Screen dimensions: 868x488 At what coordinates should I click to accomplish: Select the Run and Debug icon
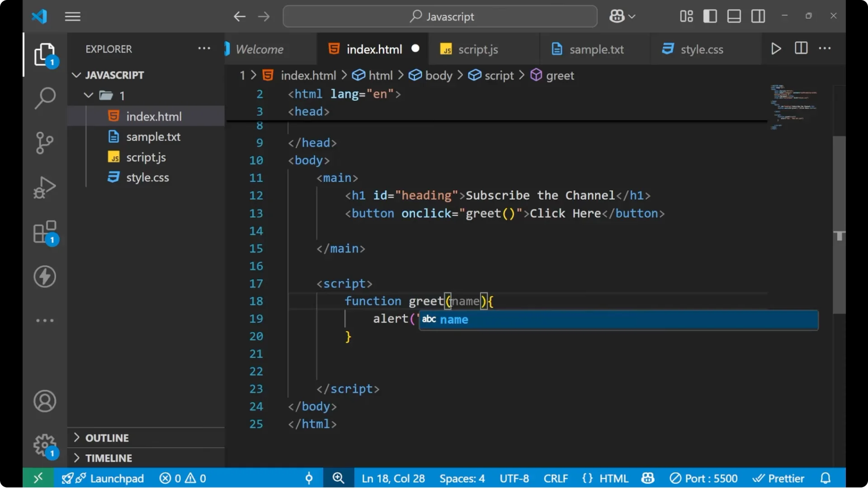coord(44,187)
